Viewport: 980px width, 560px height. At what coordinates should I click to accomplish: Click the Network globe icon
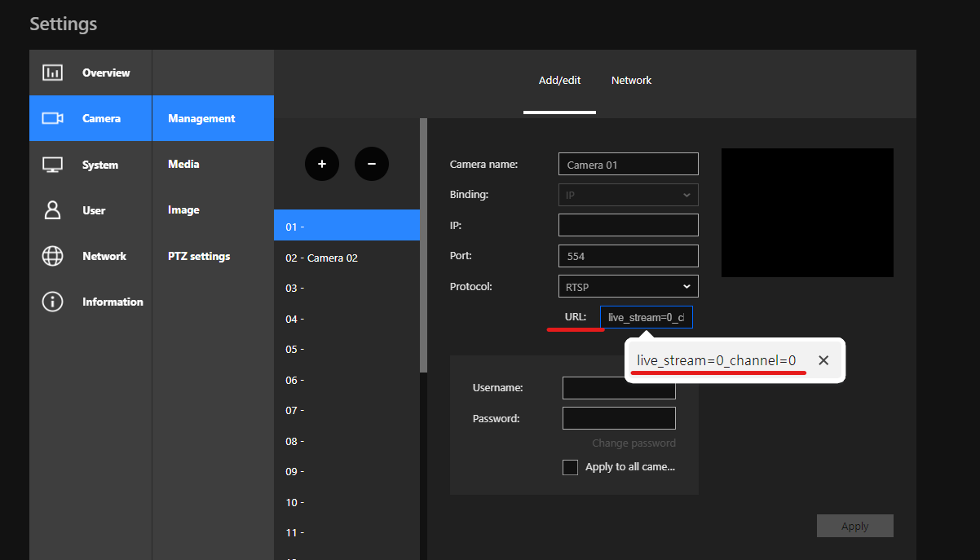point(52,256)
